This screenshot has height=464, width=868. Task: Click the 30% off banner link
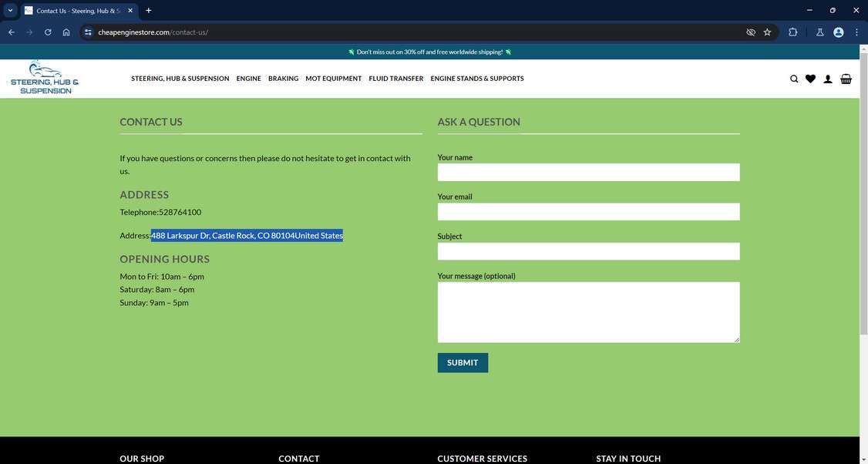coord(429,52)
